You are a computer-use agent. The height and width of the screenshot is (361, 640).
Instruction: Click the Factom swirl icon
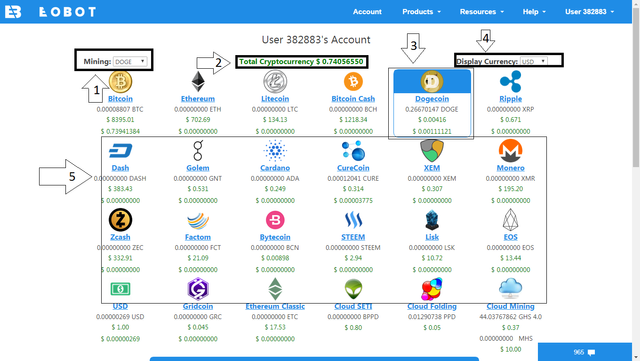[198, 221]
